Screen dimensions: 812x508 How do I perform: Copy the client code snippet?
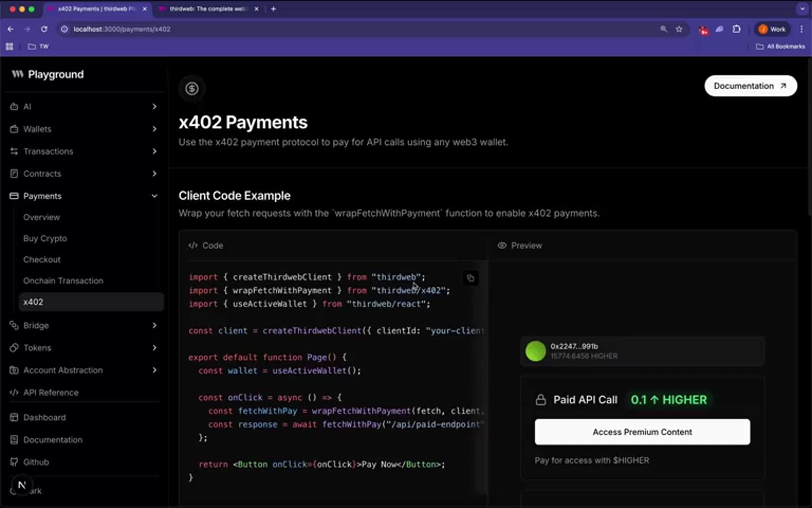pyautogui.click(x=470, y=278)
